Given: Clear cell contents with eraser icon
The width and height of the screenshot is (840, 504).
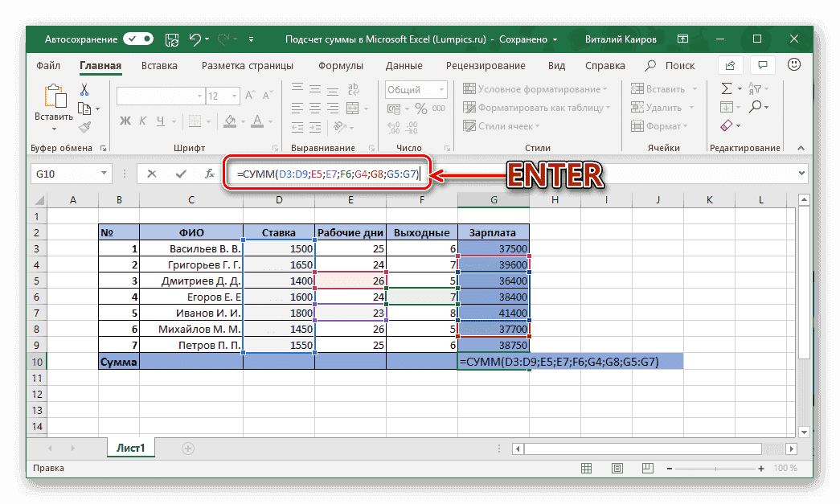Looking at the screenshot, I should pos(726,125).
